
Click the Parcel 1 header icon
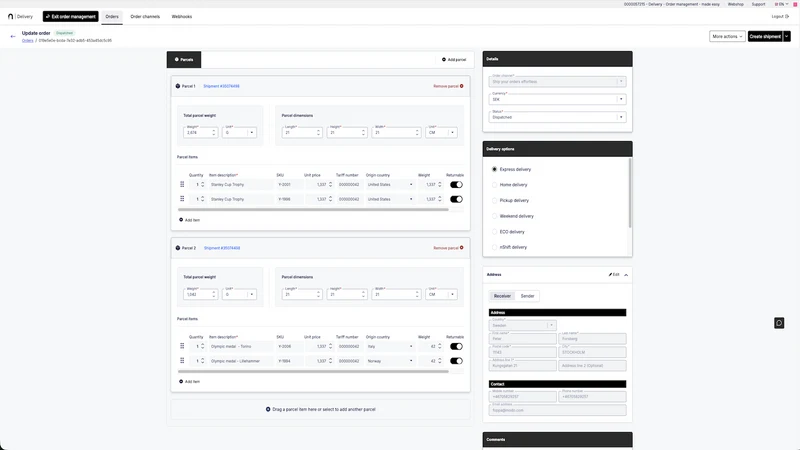[178, 86]
